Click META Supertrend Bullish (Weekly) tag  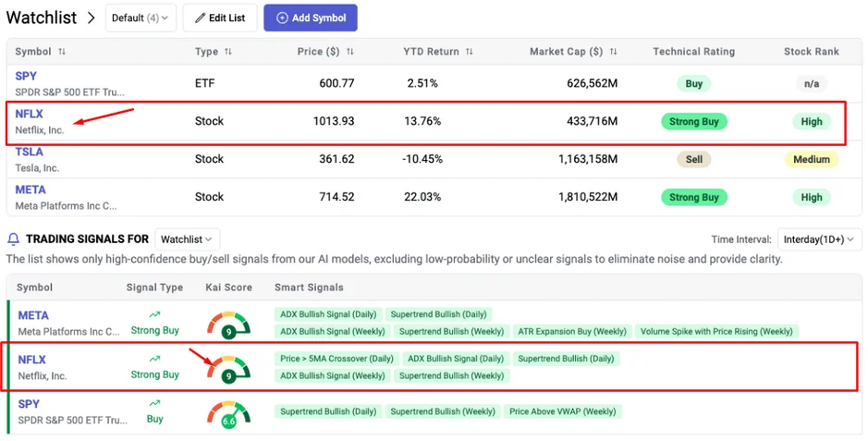[452, 331]
